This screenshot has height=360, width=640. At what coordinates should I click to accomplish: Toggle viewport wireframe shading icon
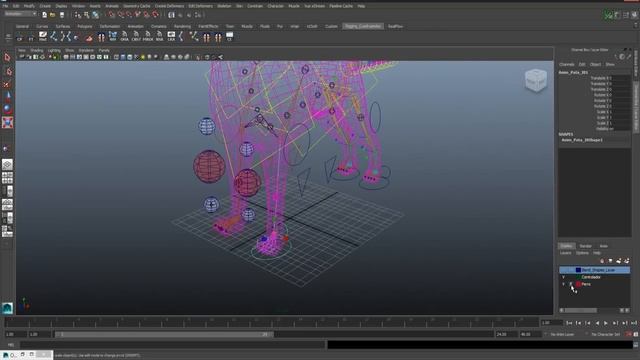116,57
